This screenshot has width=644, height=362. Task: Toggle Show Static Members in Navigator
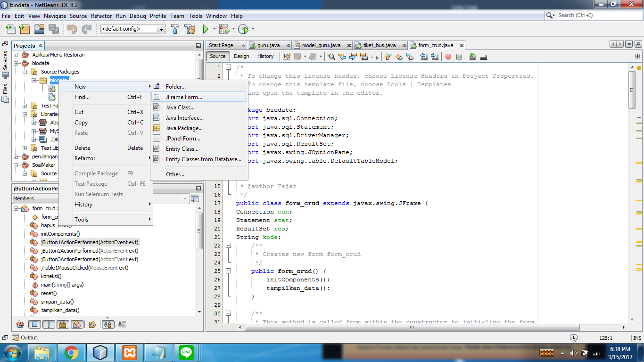tap(49, 324)
